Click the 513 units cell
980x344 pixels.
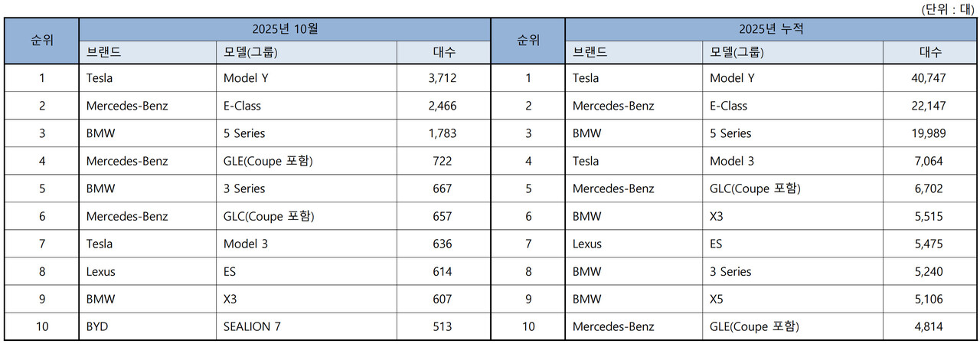[x=443, y=326]
